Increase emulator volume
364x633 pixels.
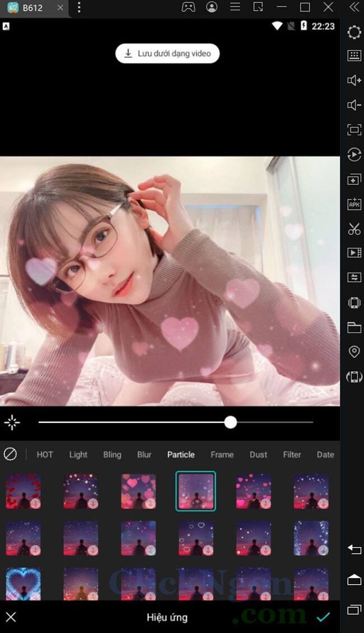coord(354,81)
